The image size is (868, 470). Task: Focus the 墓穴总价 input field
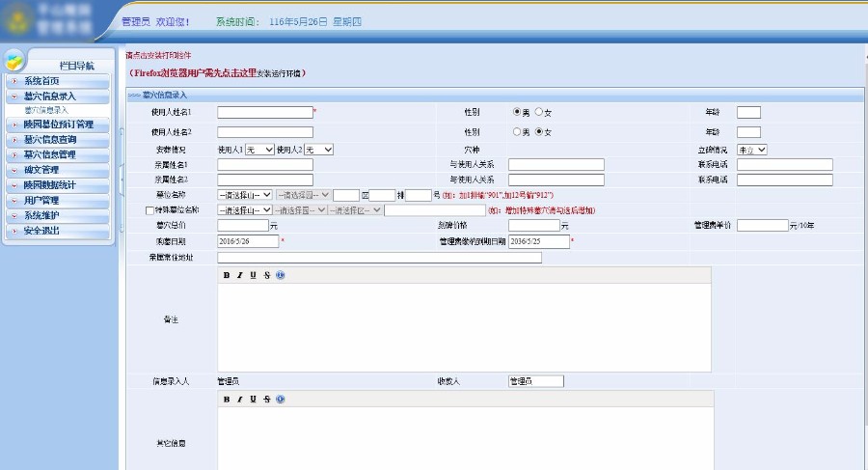point(243,226)
